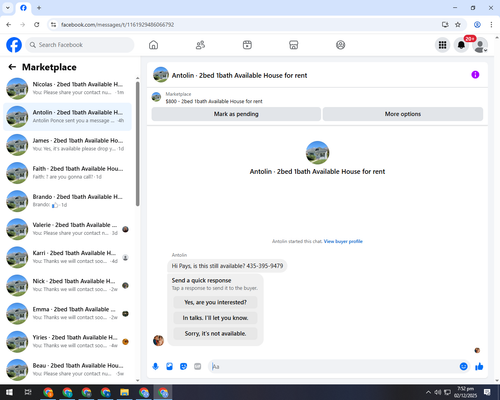The width and height of the screenshot is (500, 400).
Task: Open the Beau conversation
Action: coord(67,370)
